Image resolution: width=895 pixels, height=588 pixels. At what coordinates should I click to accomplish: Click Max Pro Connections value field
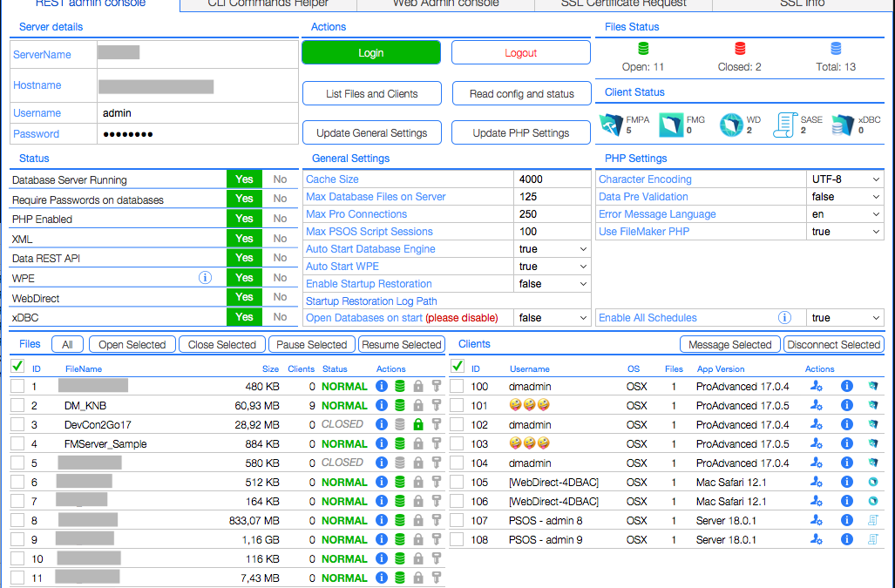pos(552,214)
